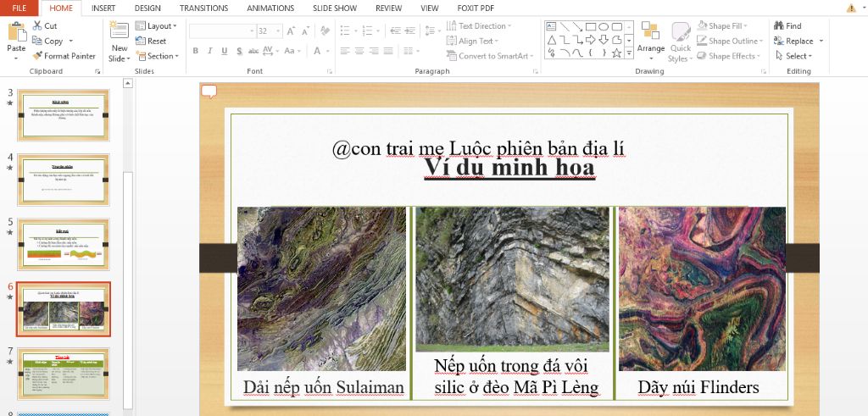Select the Text Box shape
The height and width of the screenshot is (416, 868).
click(551, 26)
